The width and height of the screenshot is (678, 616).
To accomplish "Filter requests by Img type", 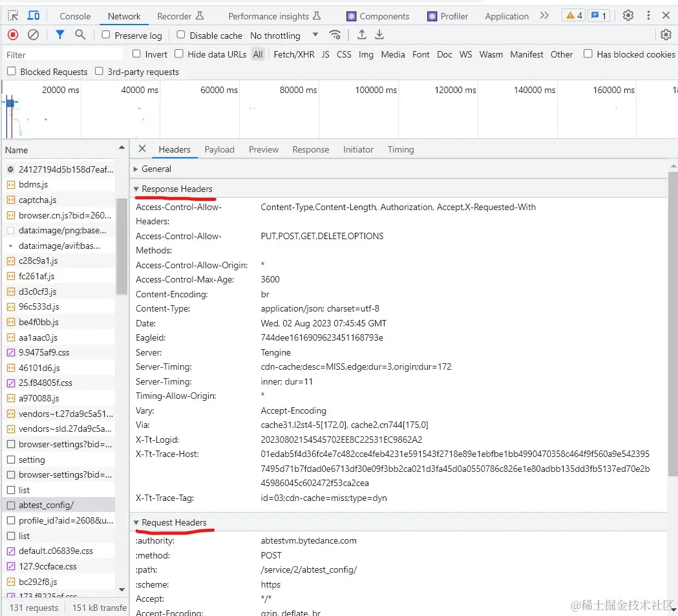I will [x=366, y=54].
